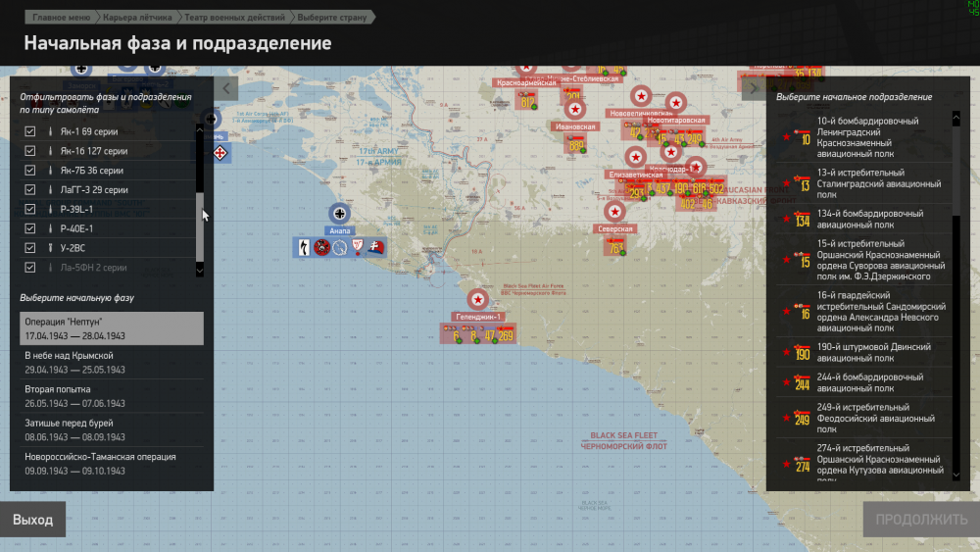The height and width of the screenshot is (552, 980).
Task: Select the Elizavetinskaya airfield star marker
Action: 636,157
